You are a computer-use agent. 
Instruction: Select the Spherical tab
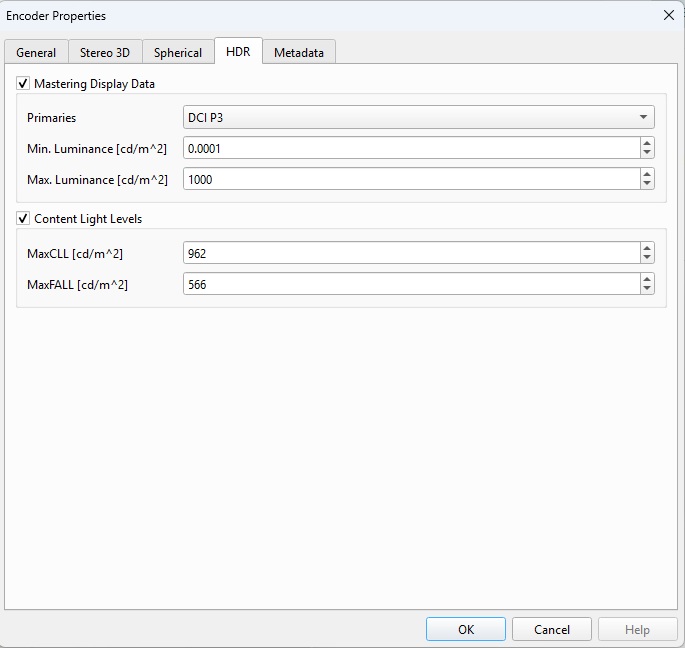pyautogui.click(x=178, y=52)
